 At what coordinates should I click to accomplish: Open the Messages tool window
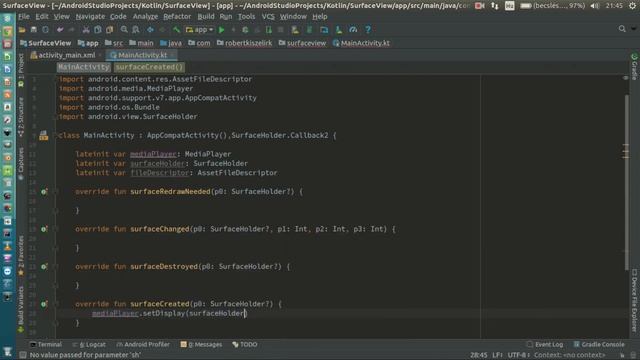tap(201, 344)
